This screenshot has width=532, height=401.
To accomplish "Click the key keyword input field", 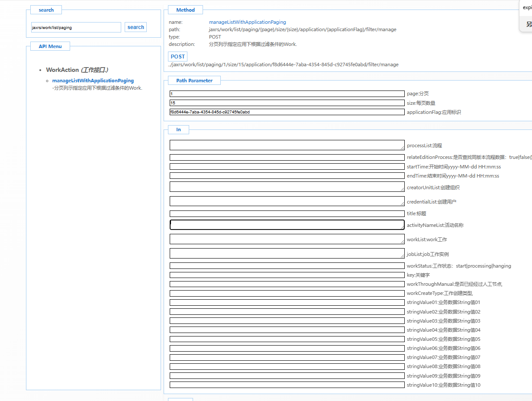I will pyautogui.click(x=287, y=275).
